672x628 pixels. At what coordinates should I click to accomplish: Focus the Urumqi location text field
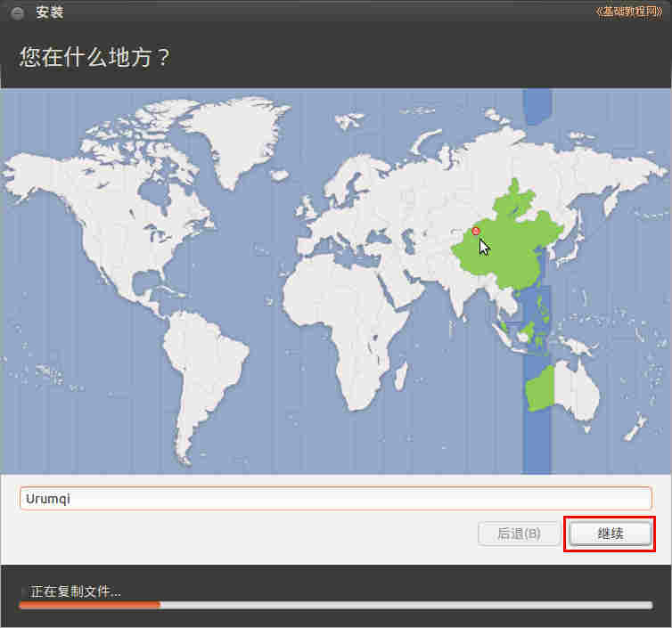coord(336,499)
